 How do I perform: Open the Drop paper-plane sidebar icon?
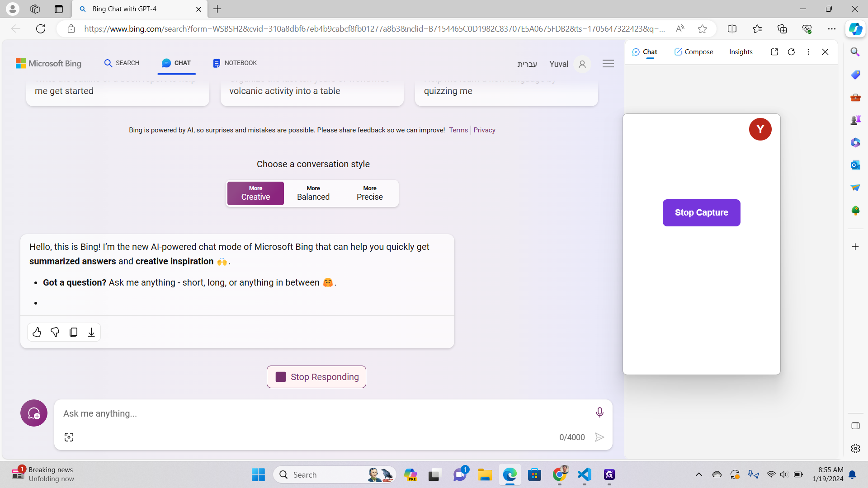(855, 188)
